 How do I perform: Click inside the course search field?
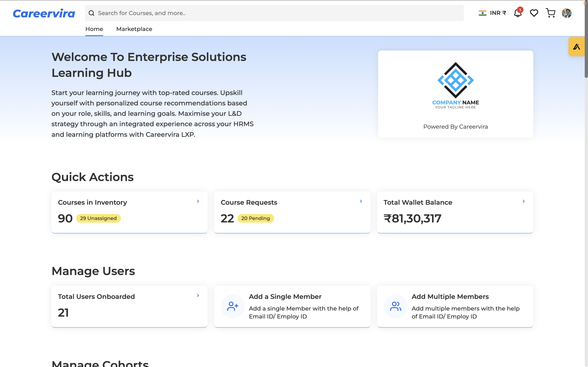point(194,13)
